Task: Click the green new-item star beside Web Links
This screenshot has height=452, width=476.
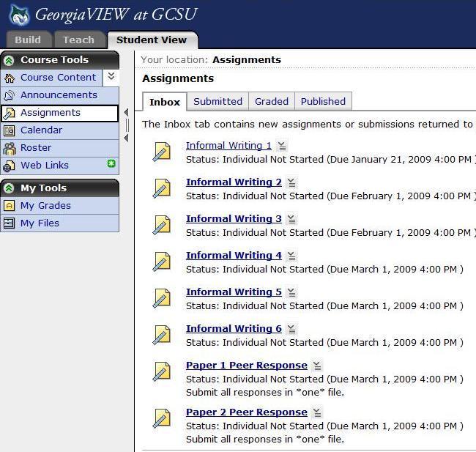Action: (111, 163)
